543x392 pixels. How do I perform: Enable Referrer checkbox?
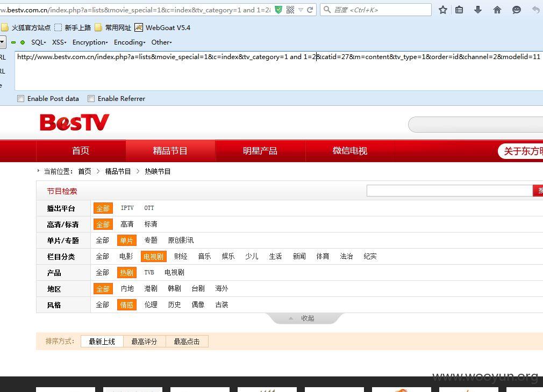click(x=91, y=99)
